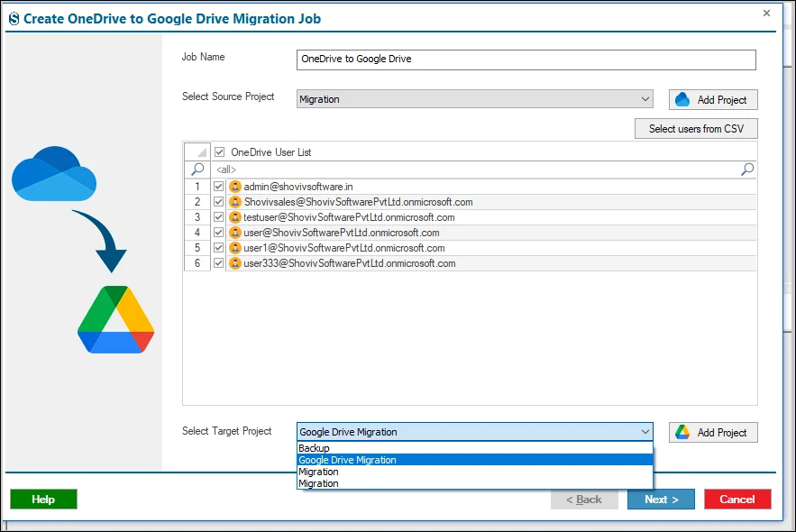Toggle checkbox for user@ShovivSoftwarePvtLtd row
The height and width of the screenshot is (532, 796).
[x=219, y=233]
